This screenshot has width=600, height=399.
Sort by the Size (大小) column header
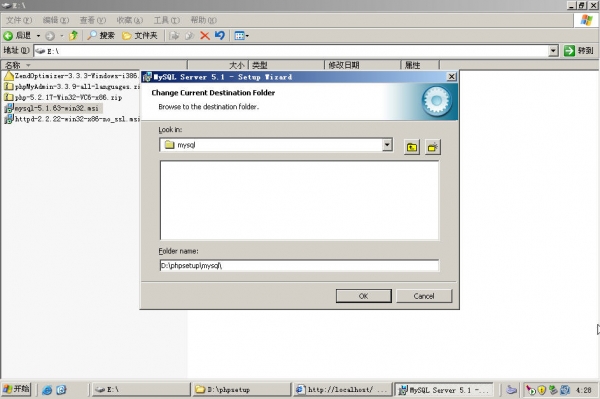tap(218, 65)
